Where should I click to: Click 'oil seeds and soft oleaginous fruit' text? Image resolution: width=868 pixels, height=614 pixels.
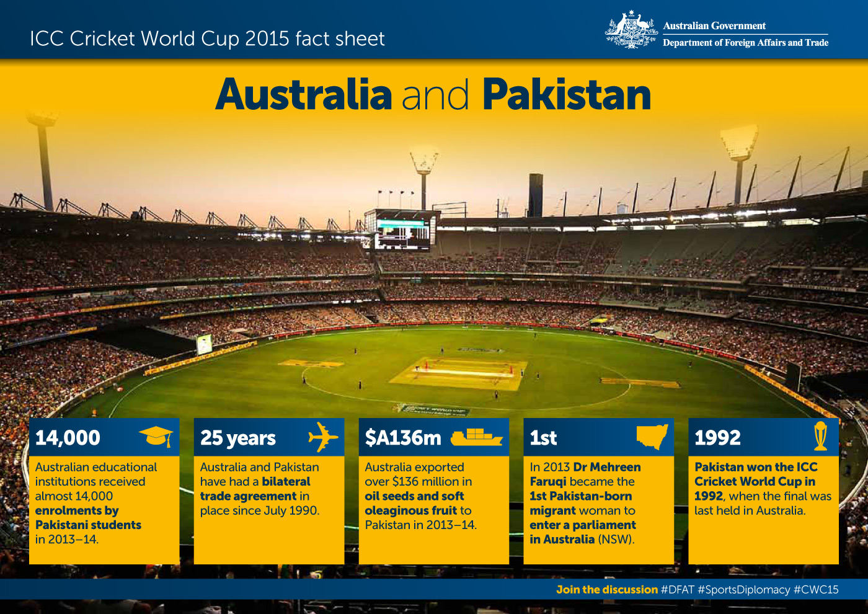[x=414, y=503]
